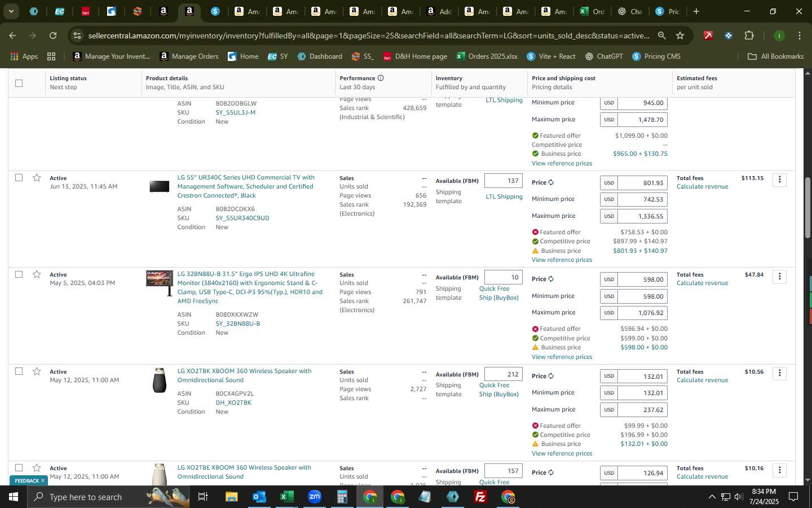Screen dimensions: 812x508
Task: Star the XO2TBK XBOOM speaker listing
Action: [x=37, y=371]
